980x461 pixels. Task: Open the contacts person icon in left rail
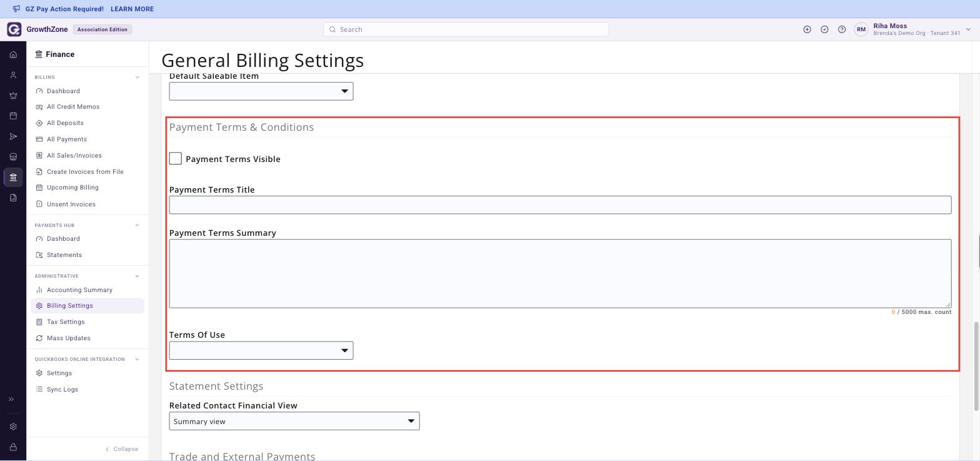point(13,75)
